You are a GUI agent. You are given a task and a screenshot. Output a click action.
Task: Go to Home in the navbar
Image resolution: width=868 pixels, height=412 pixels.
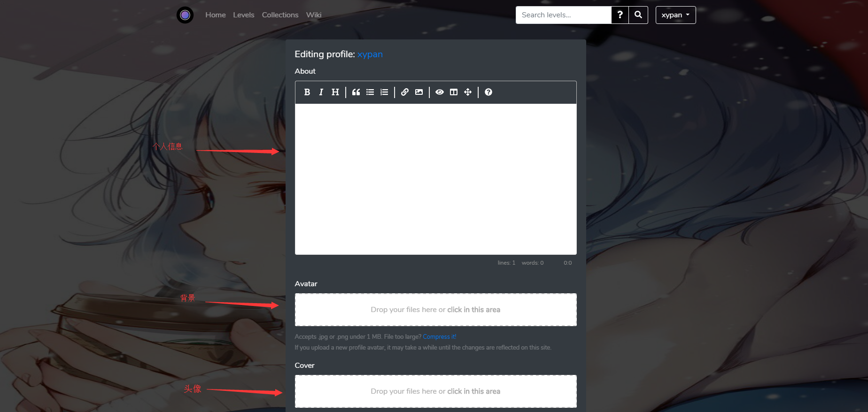(x=216, y=15)
